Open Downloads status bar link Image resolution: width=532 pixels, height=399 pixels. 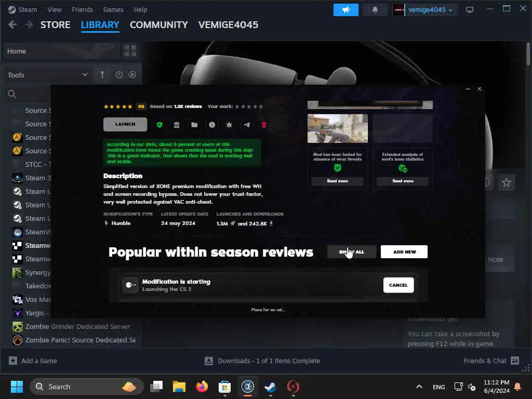(x=262, y=361)
